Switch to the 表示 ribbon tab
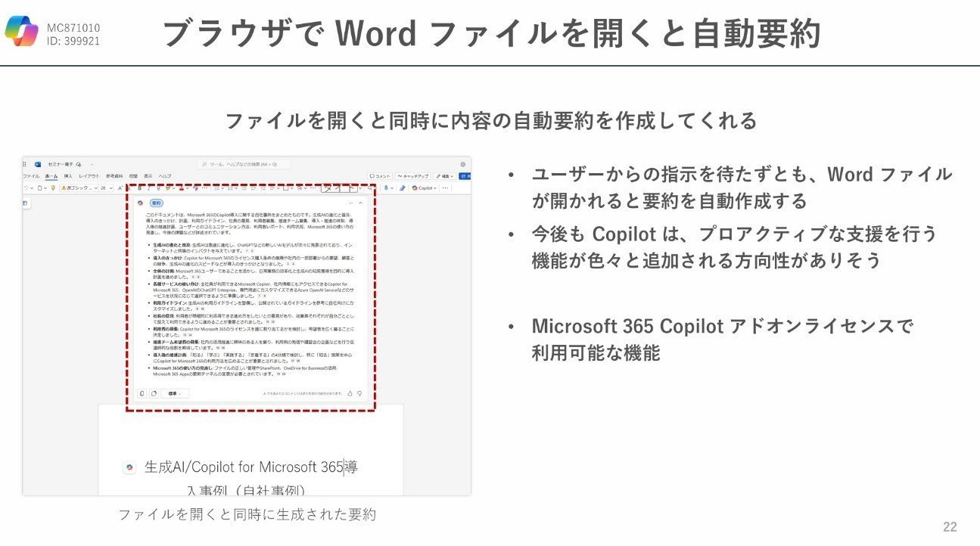This screenshot has height=546, width=980. point(148,175)
